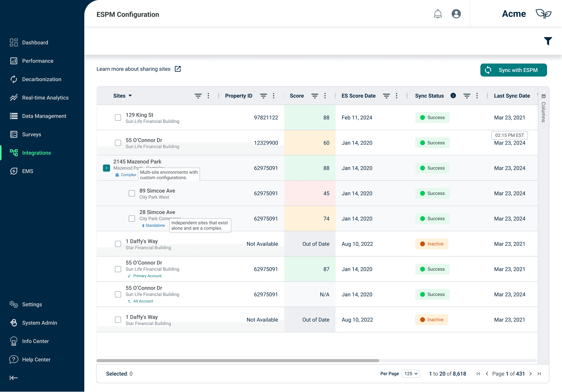Click the funnel filter icon at top right

[548, 41]
